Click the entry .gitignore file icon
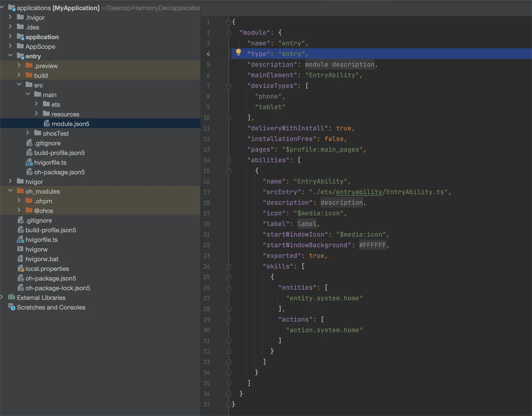The height and width of the screenshot is (416, 532). pyautogui.click(x=29, y=143)
